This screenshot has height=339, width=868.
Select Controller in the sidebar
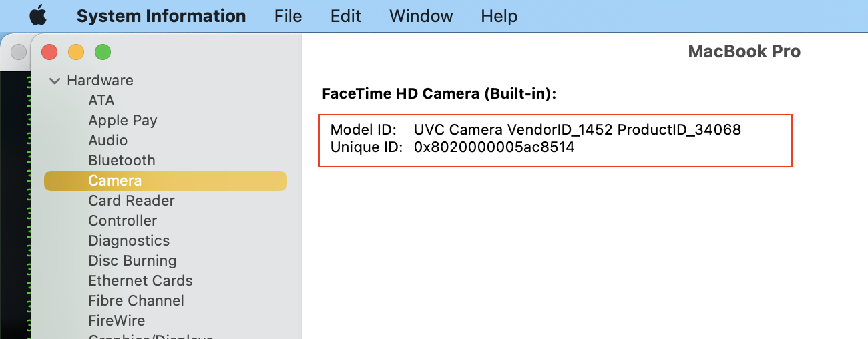(x=123, y=221)
